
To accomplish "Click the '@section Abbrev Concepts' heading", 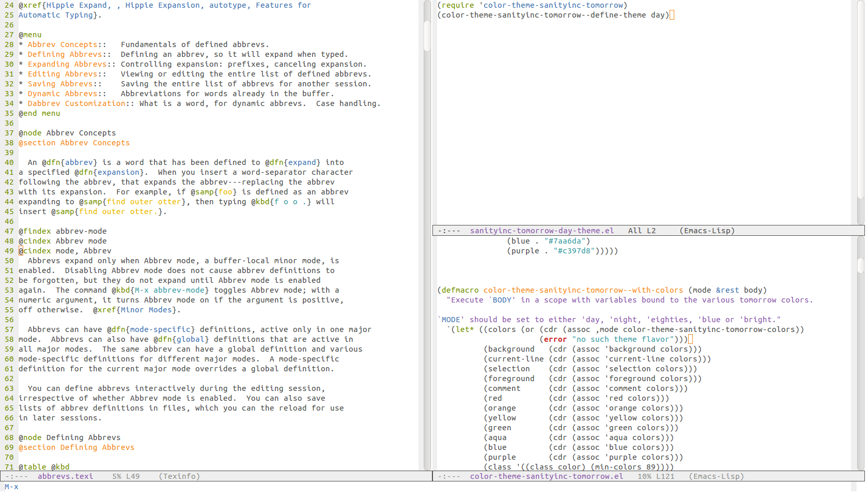I will [x=74, y=143].
